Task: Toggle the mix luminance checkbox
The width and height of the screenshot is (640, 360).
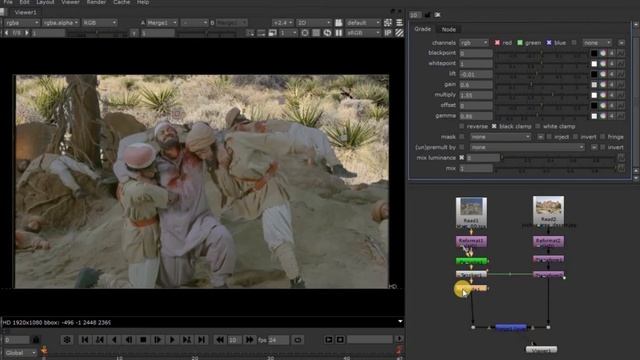Action: click(462, 158)
